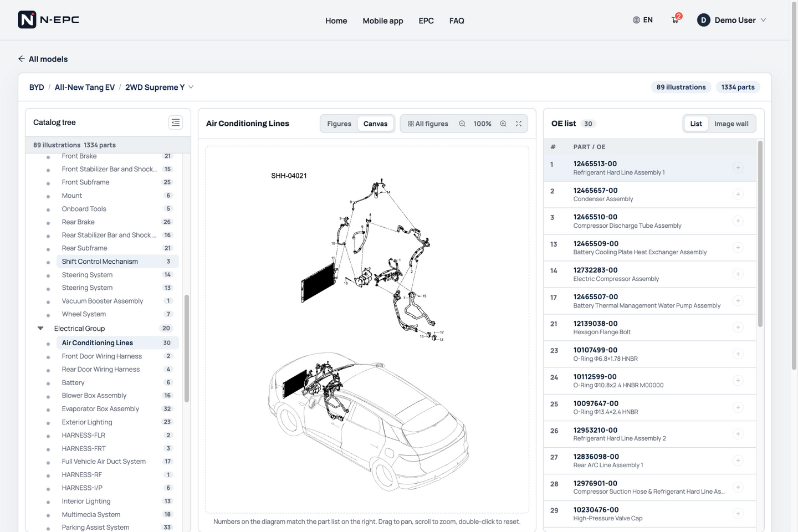Open the Mobile app page
The image size is (798, 532).
coord(383,21)
